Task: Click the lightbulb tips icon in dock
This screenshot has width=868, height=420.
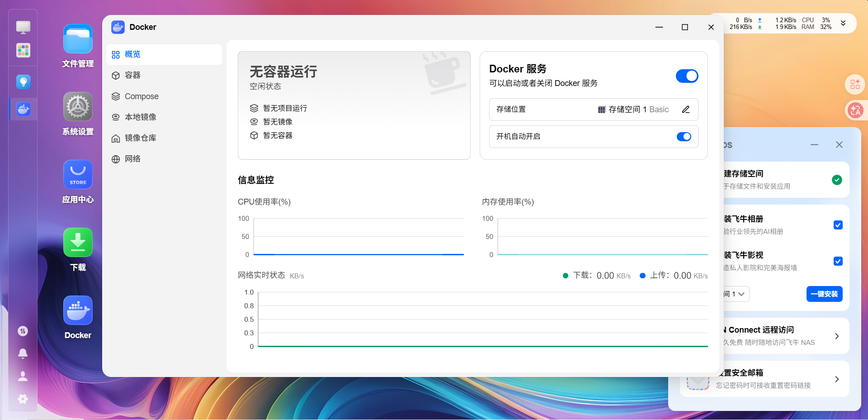Action: tap(23, 82)
